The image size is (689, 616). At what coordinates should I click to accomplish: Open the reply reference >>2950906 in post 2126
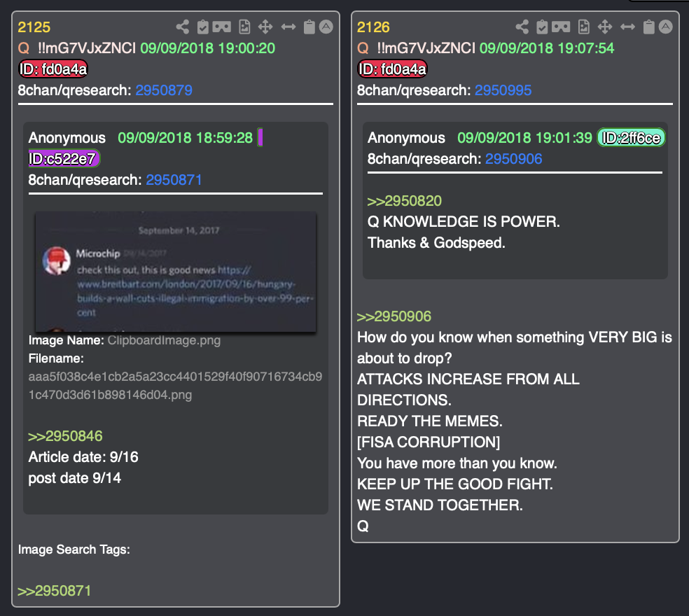tap(394, 316)
